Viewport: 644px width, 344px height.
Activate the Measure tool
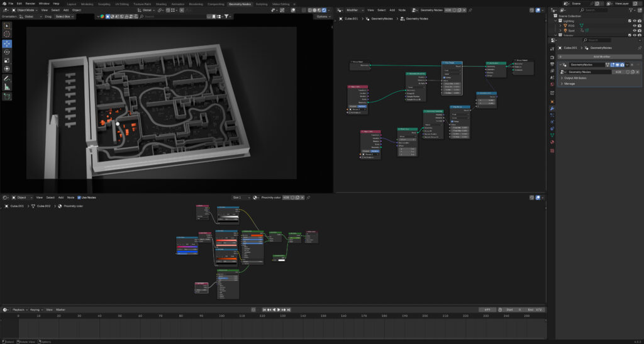[x=7, y=87]
